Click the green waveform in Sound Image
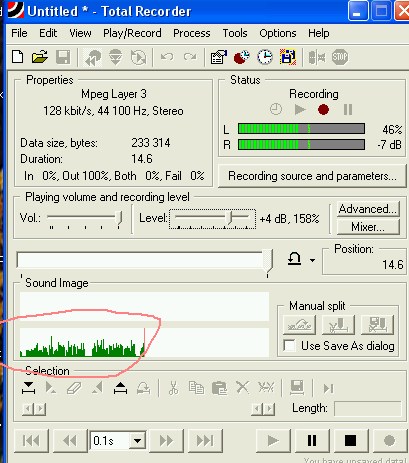Screen dimensions: 409x463 point(82,347)
